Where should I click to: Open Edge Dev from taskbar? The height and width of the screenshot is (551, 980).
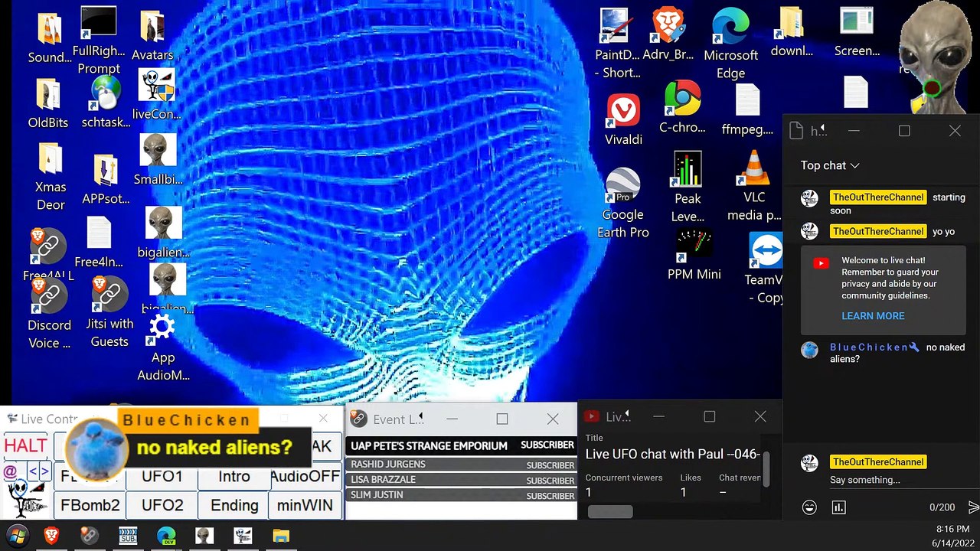pos(166,536)
